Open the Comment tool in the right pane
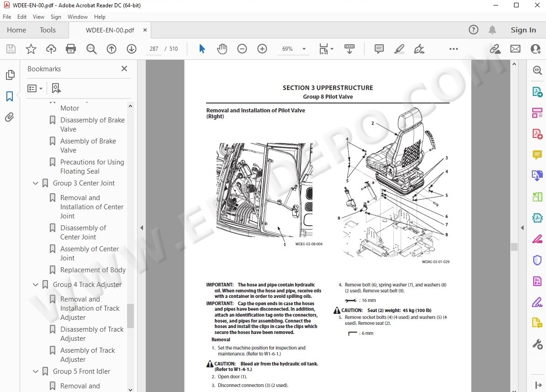Viewport: 546px width, 392px height. click(537, 154)
